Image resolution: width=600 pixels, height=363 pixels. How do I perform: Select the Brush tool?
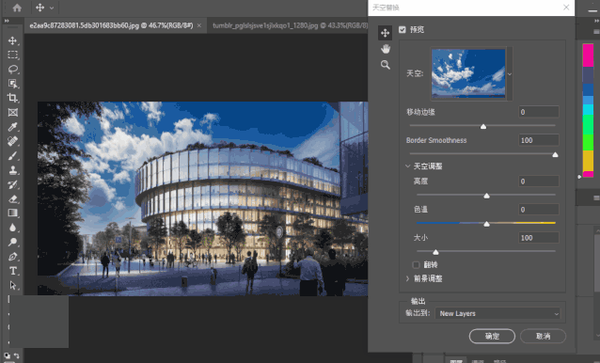pos(13,156)
